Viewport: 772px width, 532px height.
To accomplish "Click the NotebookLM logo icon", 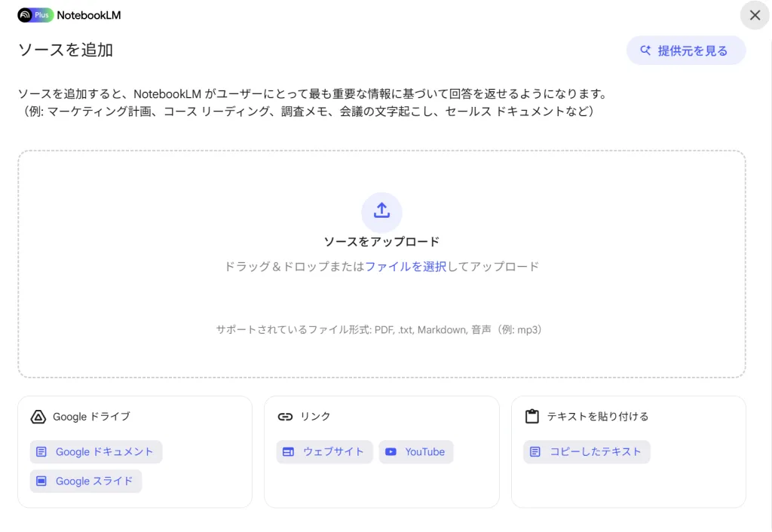I will pyautogui.click(x=25, y=15).
